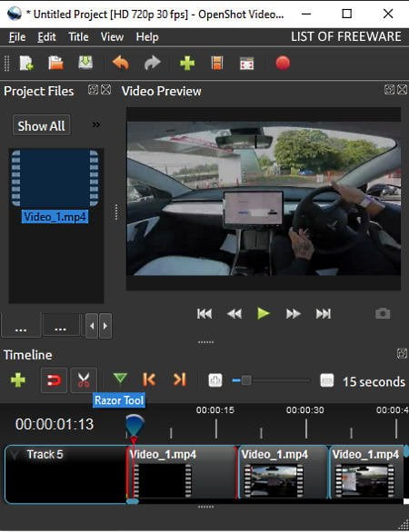Viewport: 409px width, 532px height.
Task: Float the Video Preview panel
Action: pyautogui.click(x=389, y=90)
